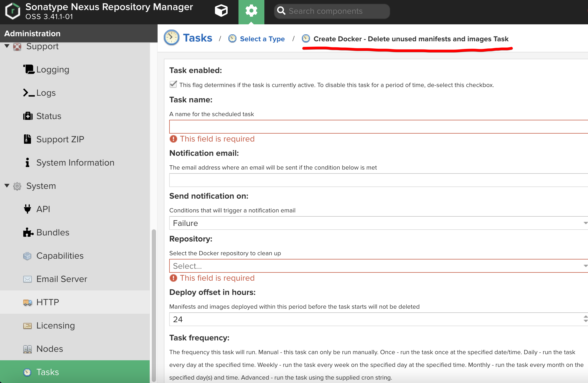Click the System gear icon in sidebar
588x383 pixels.
tap(17, 186)
